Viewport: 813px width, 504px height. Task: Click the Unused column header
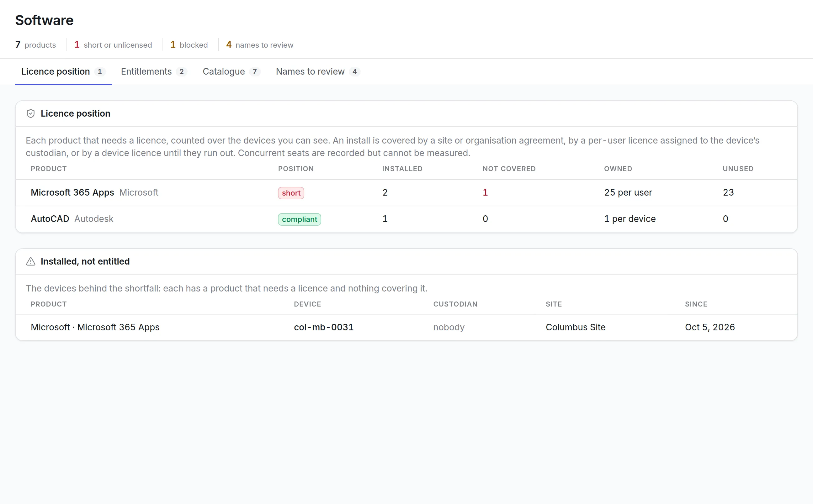tap(738, 169)
